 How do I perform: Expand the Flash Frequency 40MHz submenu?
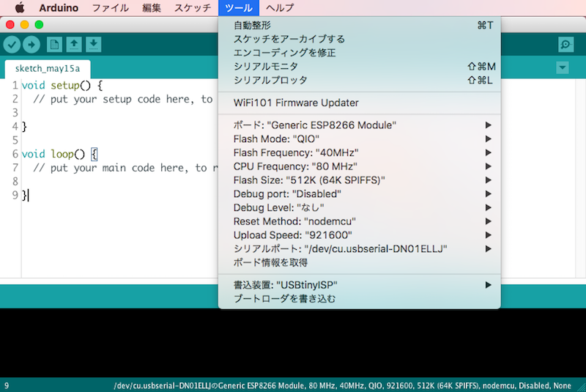click(x=359, y=153)
